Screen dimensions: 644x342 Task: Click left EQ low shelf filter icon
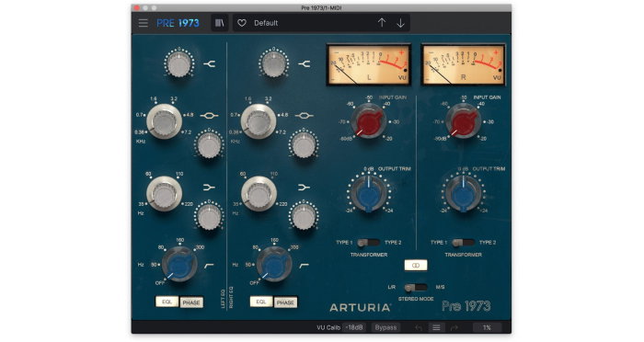209,188
